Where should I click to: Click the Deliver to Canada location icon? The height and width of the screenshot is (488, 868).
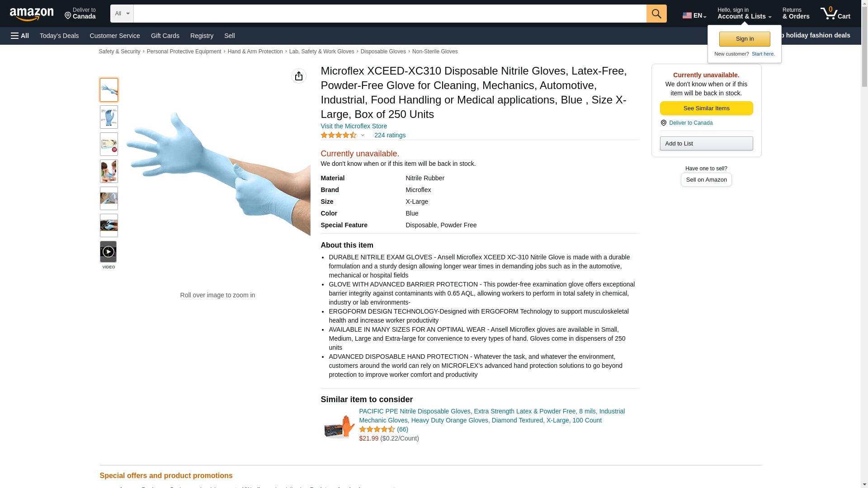[x=663, y=123]
